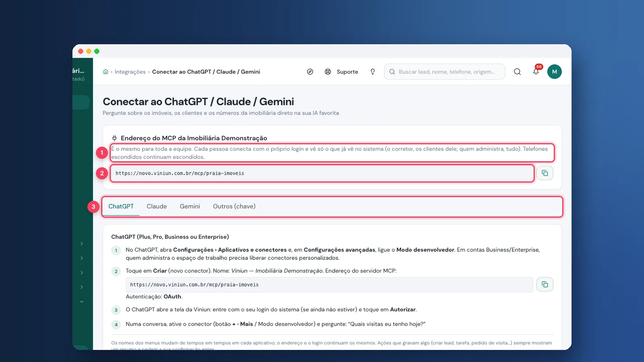Open the compass icon in the top bar
644x362 pixels.
pyautogui.click(x=310, y=72)
